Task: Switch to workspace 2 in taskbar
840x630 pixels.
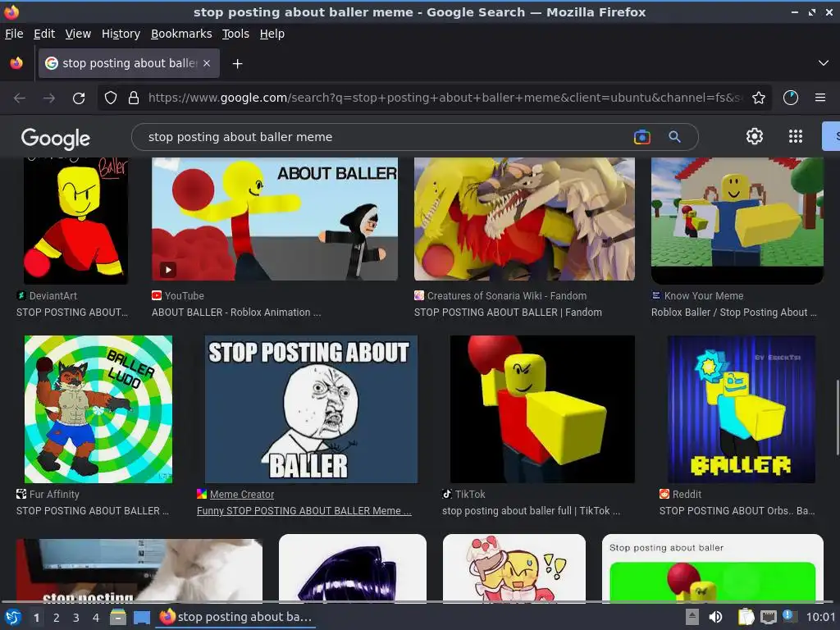Action: point(57,618)
